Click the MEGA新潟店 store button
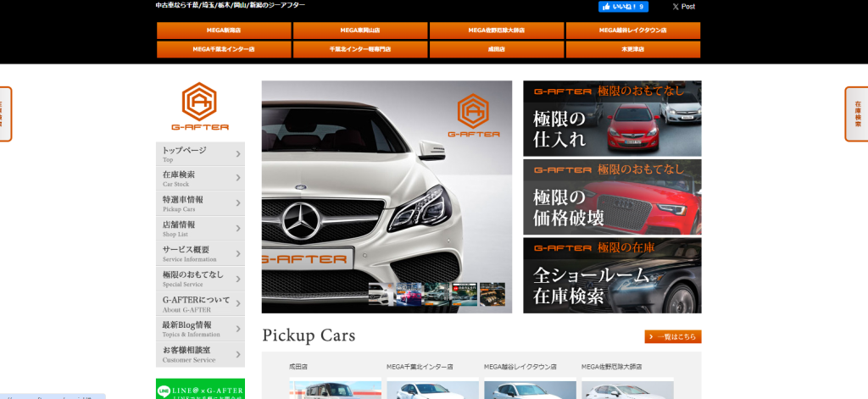The image size is (868, 399). (x=224, y=30)
